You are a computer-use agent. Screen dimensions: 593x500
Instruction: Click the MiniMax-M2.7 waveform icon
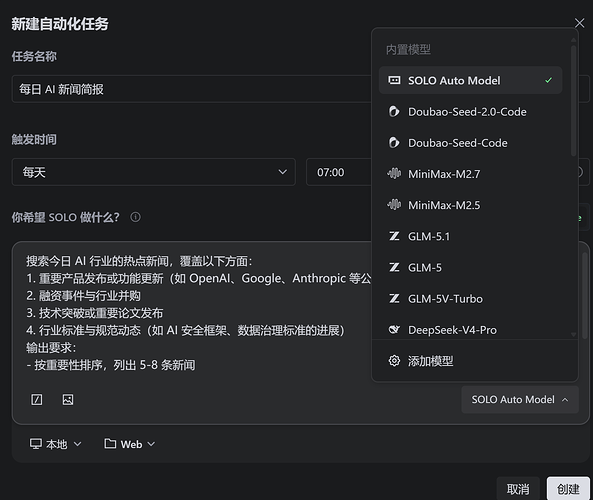(394, 174)
